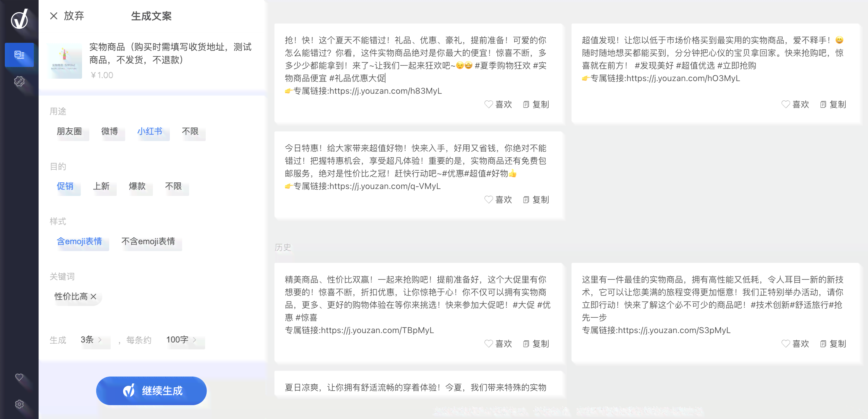Click the 夏日凉爽 partial history card
Screen dimensions: 868x419
tap(419, 384)
